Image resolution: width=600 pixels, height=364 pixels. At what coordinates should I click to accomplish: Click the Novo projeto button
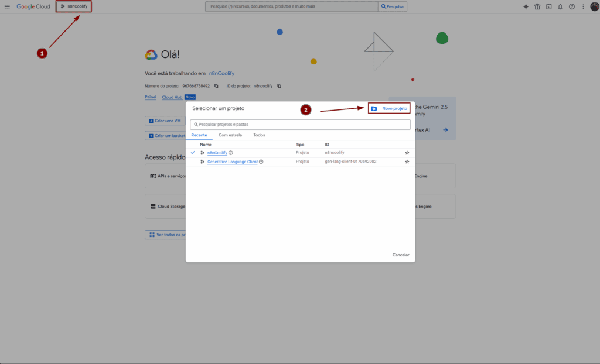click(389, 108)
